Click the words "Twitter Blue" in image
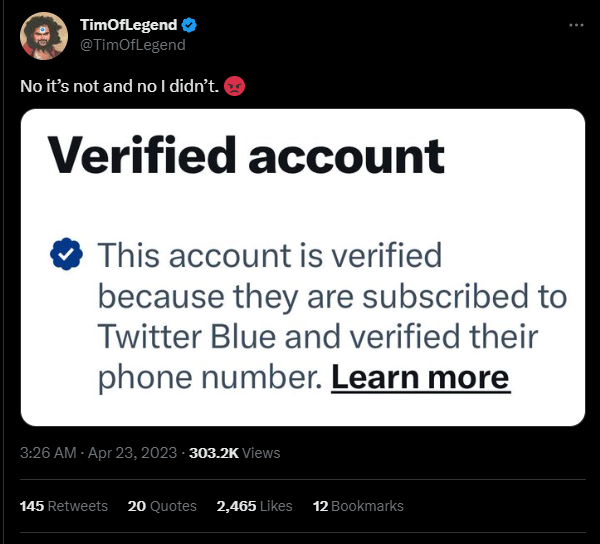Viewport: 600px width, 544px height. 187,336
